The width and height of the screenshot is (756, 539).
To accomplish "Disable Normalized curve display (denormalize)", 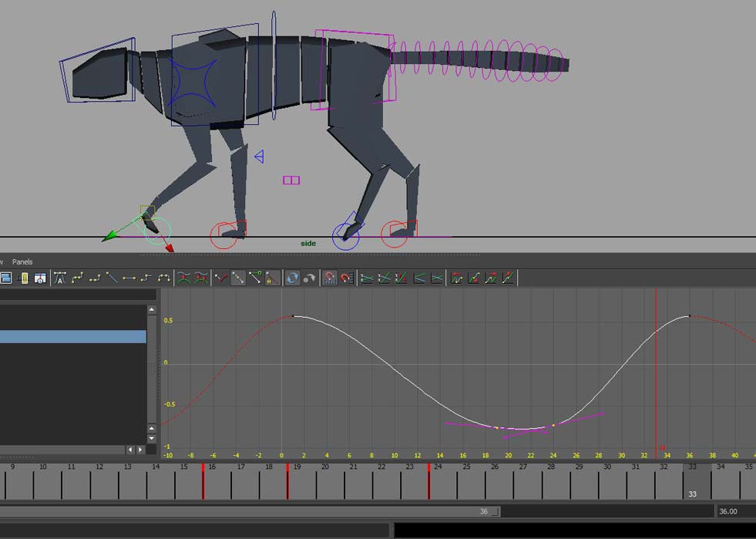I will click(x=385, y=278).
